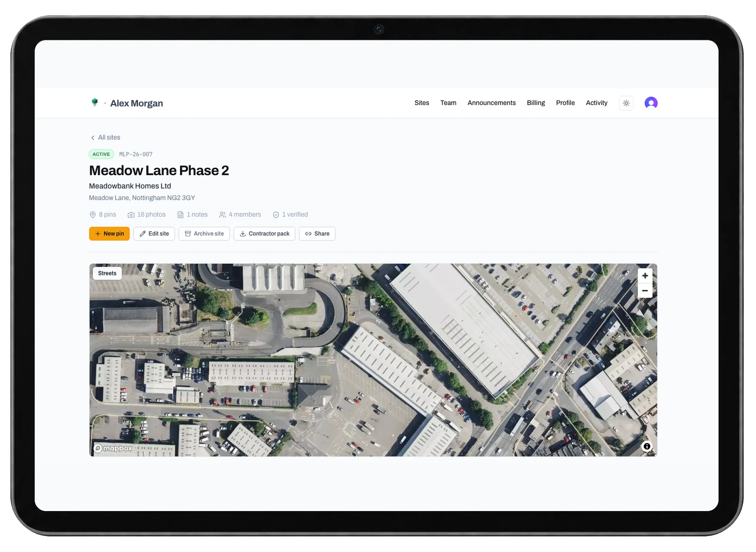Click the New pin button
756x552 pixels.
109,234
